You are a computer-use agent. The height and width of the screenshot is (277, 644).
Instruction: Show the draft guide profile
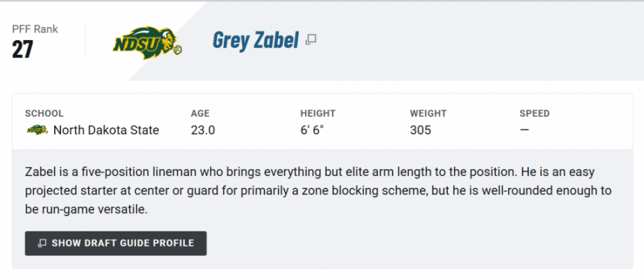point(116,243)
